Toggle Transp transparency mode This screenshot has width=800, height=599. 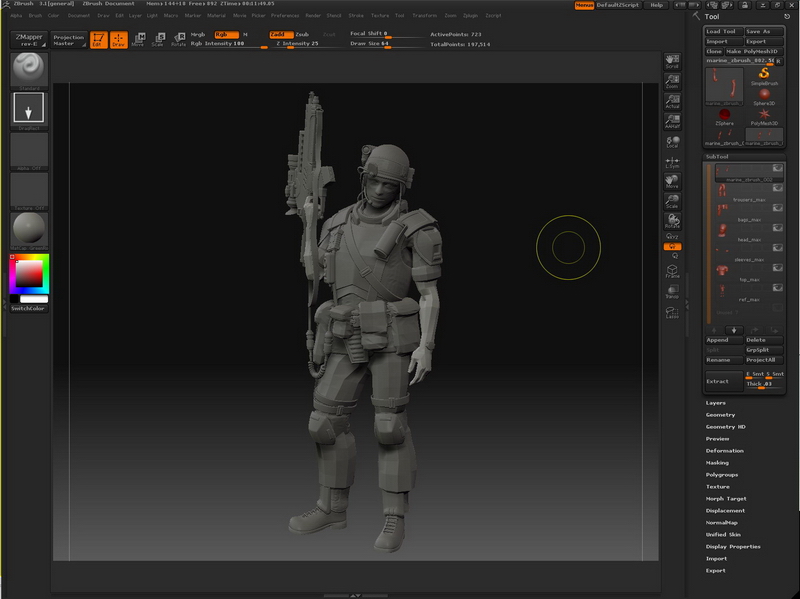[x=672, y=292]
